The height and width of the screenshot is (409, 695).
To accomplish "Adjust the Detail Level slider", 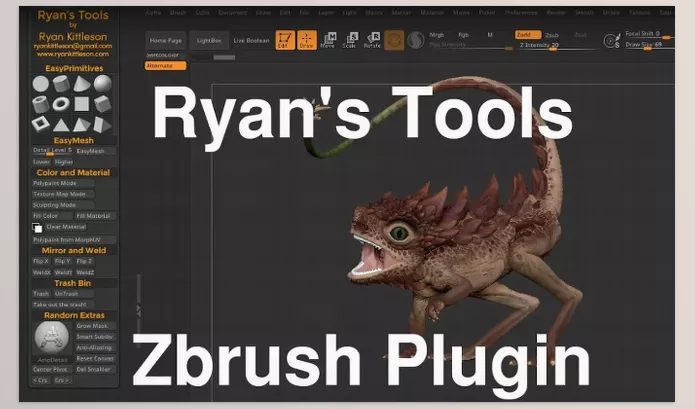I will pos(52,151).
